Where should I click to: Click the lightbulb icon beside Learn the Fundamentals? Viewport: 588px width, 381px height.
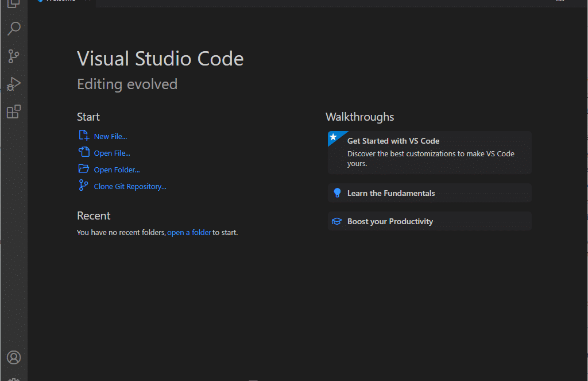(337, 193)
